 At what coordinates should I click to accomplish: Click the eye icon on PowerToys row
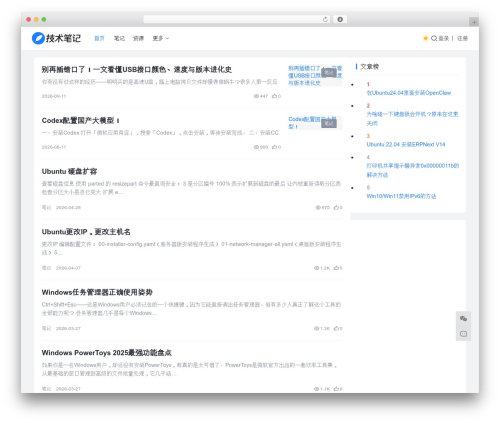(x=316, y=389)
